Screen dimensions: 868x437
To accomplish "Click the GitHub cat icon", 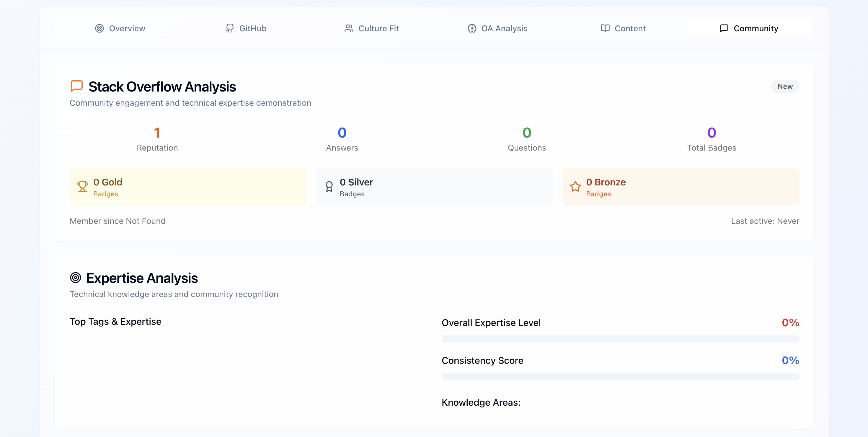I will tap(229, 28).
